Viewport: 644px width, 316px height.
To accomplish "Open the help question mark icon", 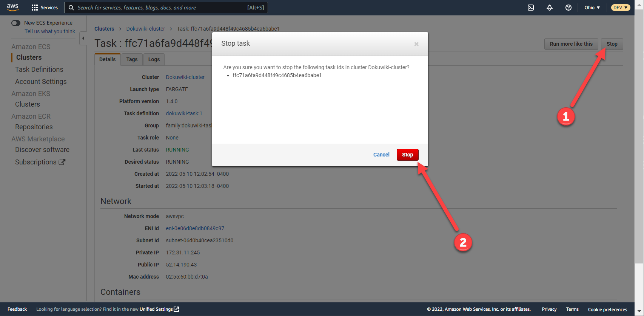I will point(569,8).
